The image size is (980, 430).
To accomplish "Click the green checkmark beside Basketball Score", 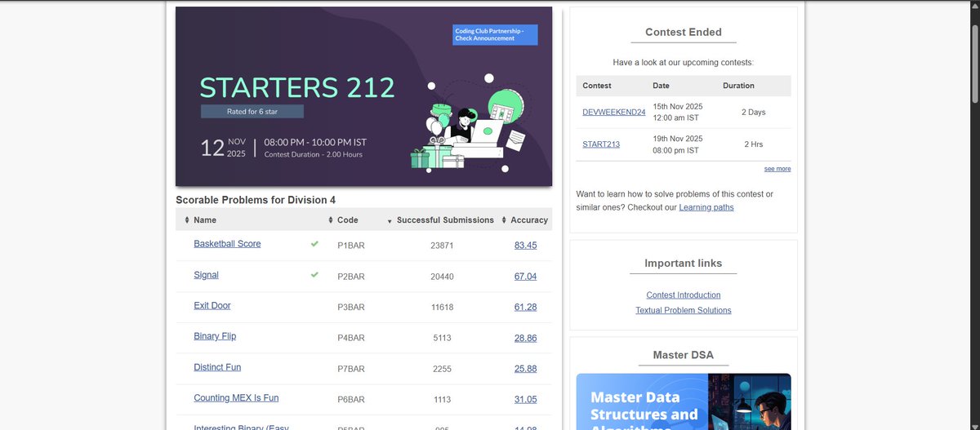I will pos(314,244).
